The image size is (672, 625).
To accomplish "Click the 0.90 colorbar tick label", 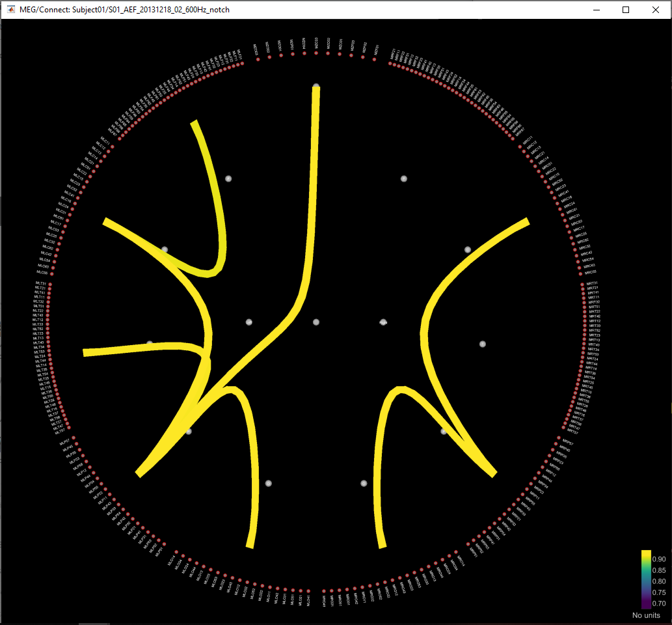I will point(658,558).
